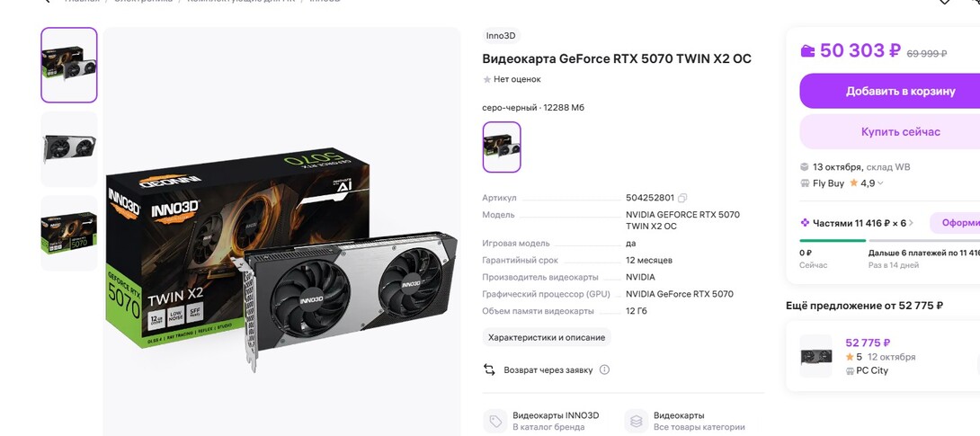This screenshot has height=436, width=980.
Task: Click the return arrows icon
Action: point(489,369)
